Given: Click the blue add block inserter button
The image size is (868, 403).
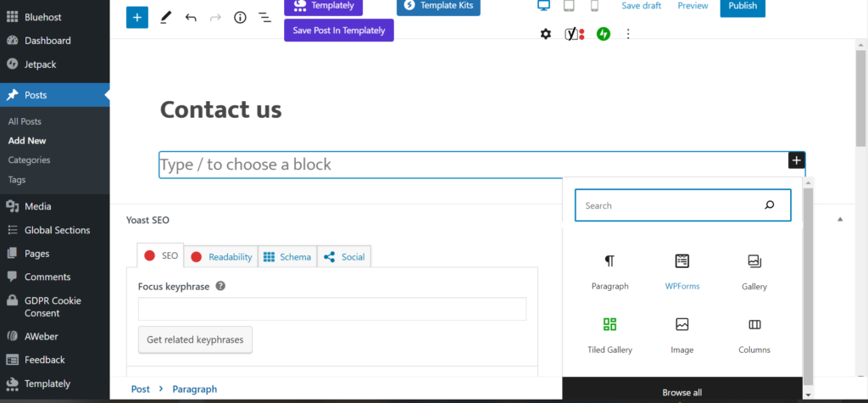Looking at the screenshot, I should (x=137, y=18).
